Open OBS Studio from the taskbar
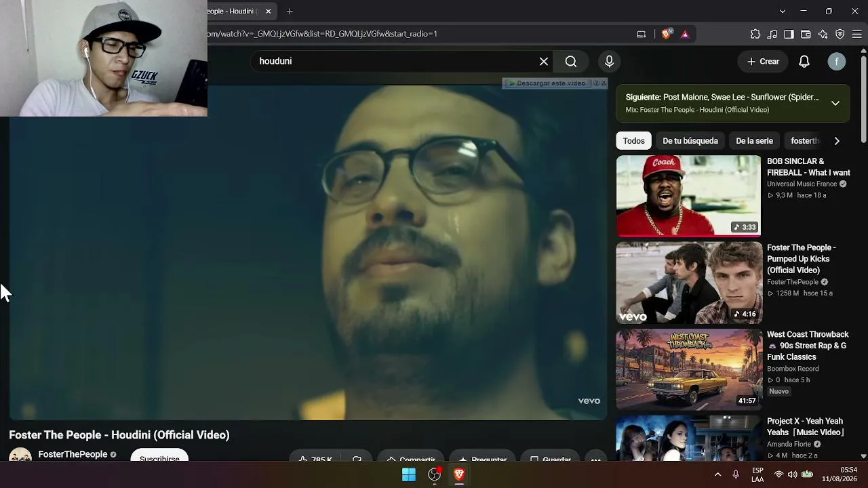Screen dimensions: 868x488 [x=435, y=475]
